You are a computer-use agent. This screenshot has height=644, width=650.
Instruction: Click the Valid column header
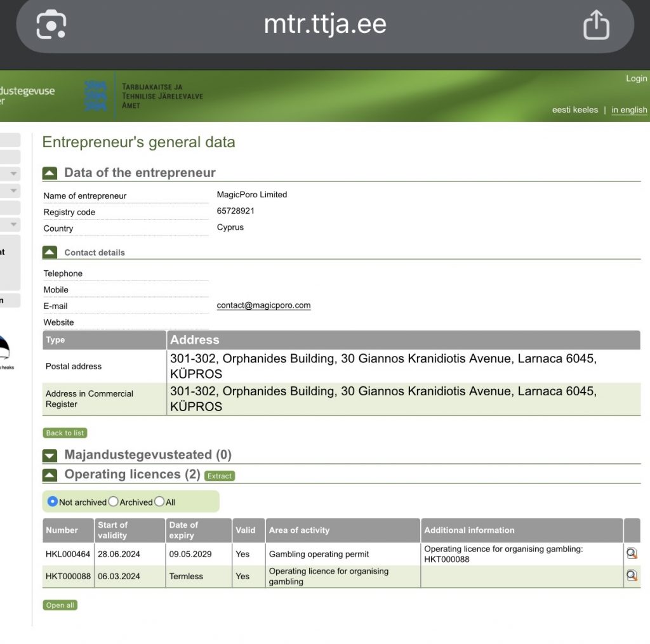coord(249,530)
